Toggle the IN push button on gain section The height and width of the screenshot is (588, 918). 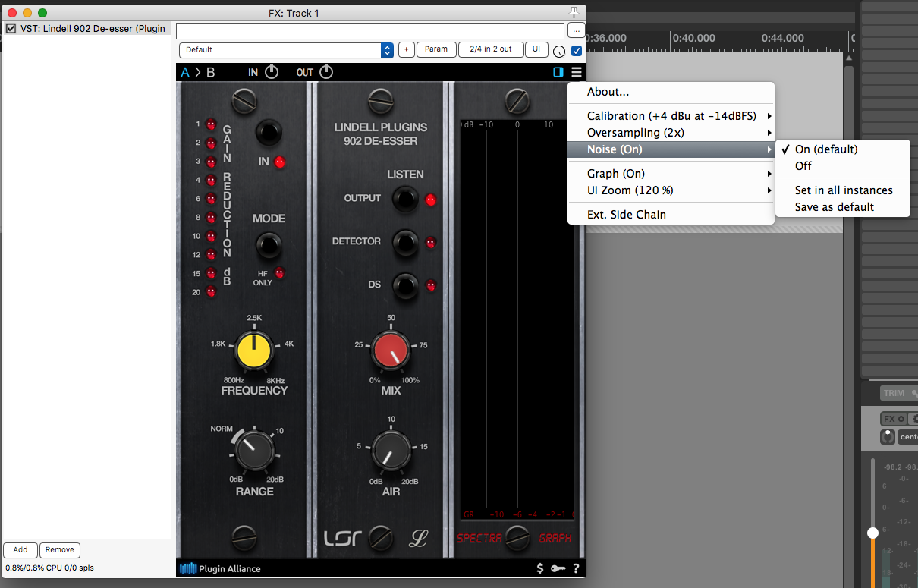tap(268, 133)
